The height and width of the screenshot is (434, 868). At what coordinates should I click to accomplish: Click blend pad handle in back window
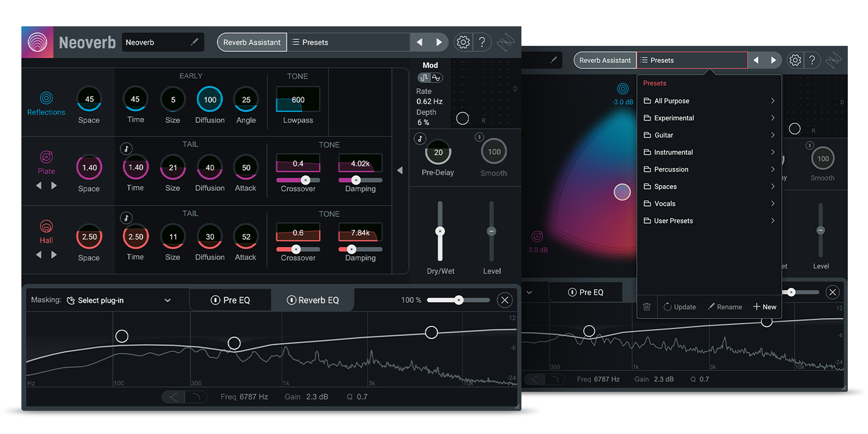(622, 192)
